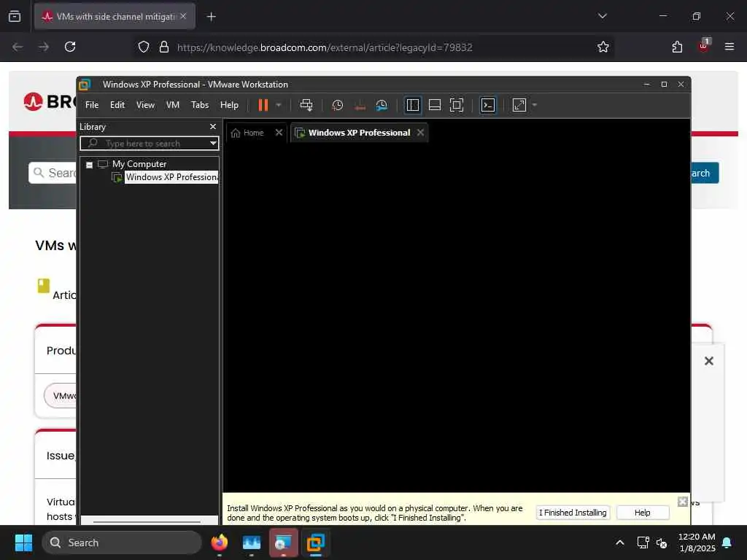Viewport: 747px width, 560px height.
Task: Toggle the library sidebar view icon
Action: (413, 105)
